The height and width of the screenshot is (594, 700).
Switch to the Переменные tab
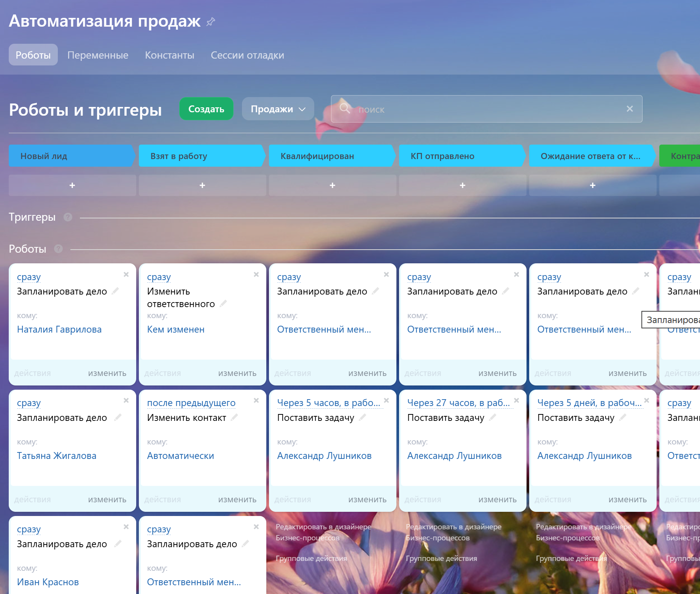[98, 55]
